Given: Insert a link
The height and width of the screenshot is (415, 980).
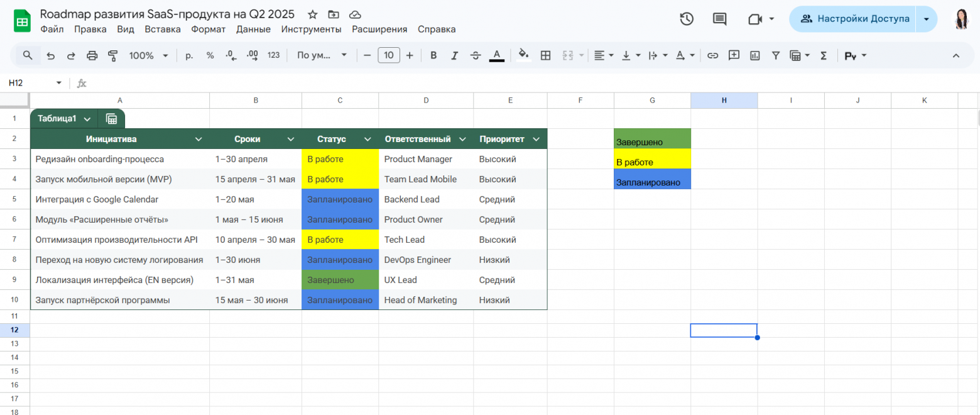Looking at the screenshot, I should 713,55.
